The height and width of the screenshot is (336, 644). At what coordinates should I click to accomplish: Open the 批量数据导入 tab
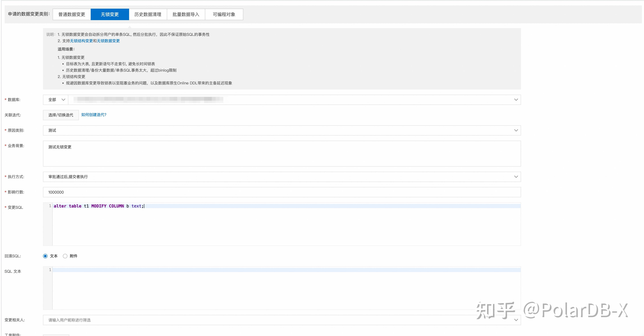[186, 15]
